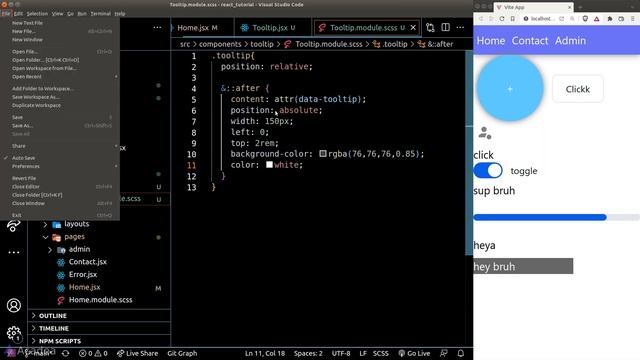Open browser extensions puzzle icon

(x=610, y=19)
